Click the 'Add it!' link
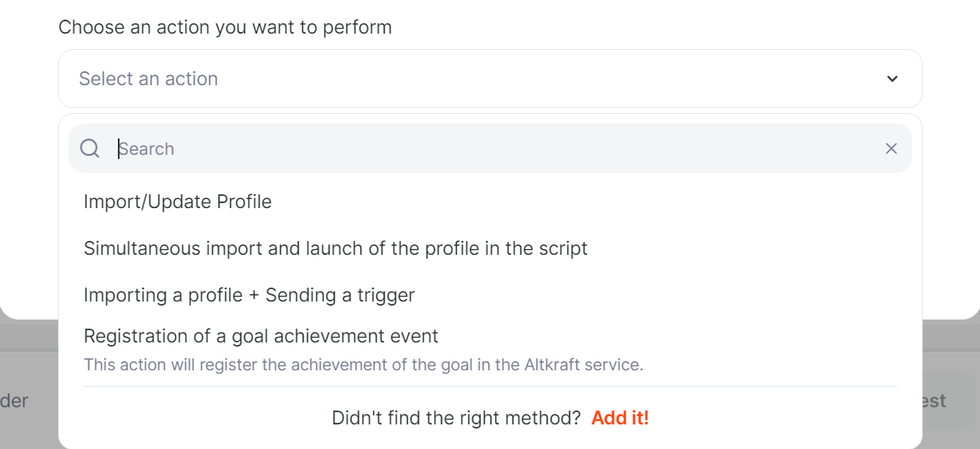 (620, 418)
